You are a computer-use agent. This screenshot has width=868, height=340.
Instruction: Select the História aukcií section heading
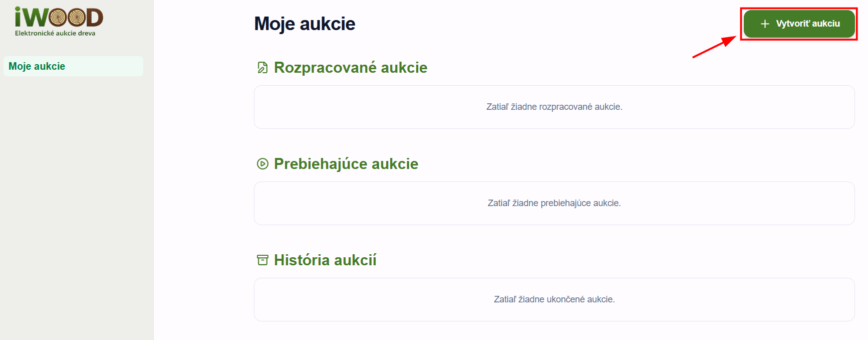point(325,260)
